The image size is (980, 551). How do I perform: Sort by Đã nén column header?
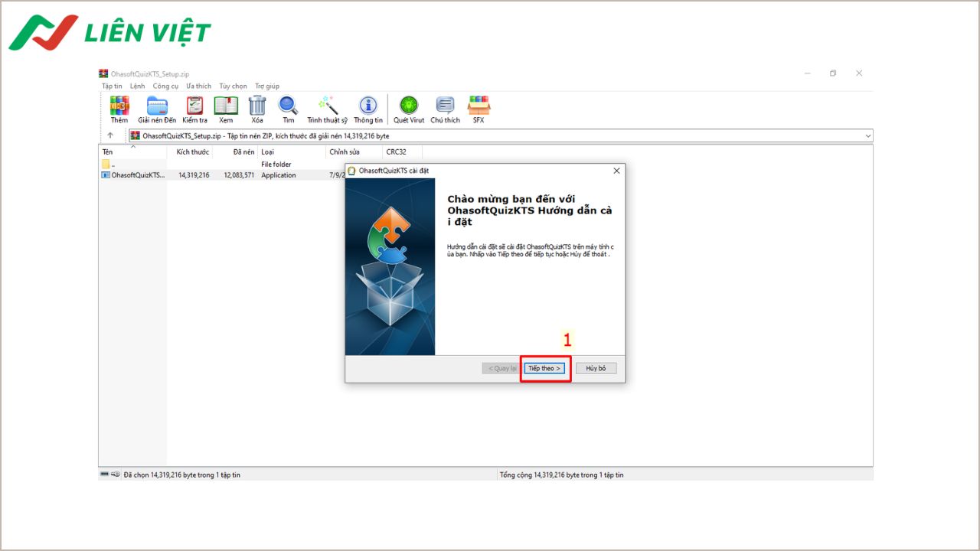[235, 152]
